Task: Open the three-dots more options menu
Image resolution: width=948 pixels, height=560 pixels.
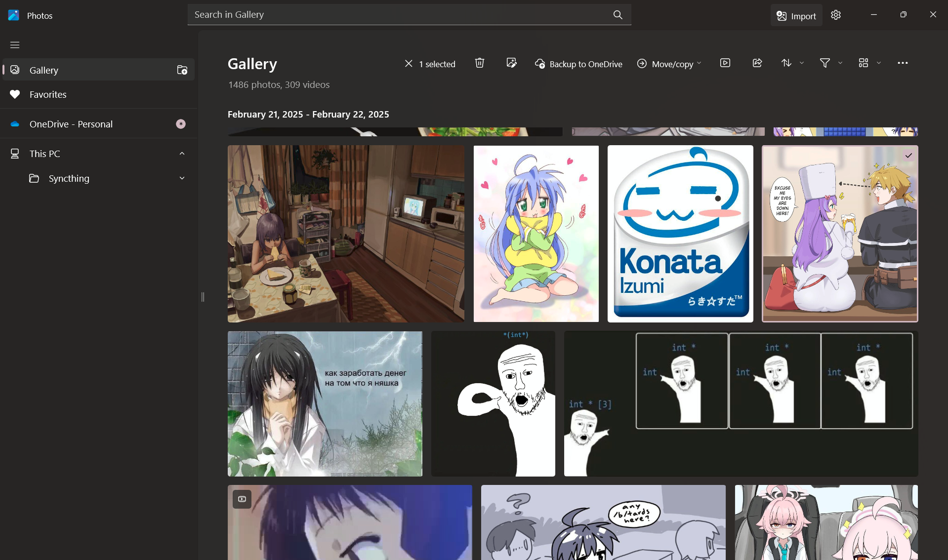Action: (903, 63)
